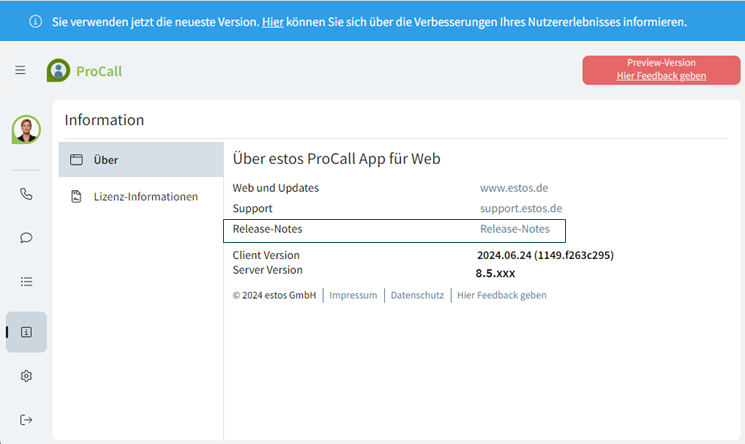Open the settings gear

(x=26, y=376)
